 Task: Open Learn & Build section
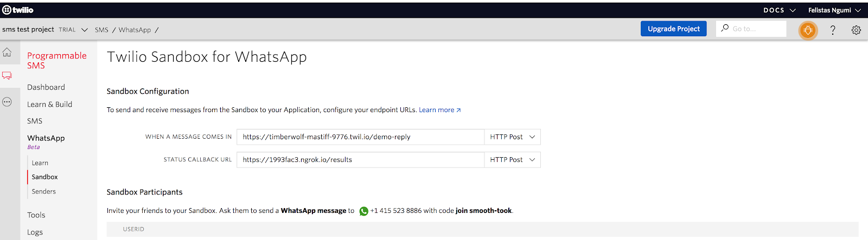(x=49, y=105)
